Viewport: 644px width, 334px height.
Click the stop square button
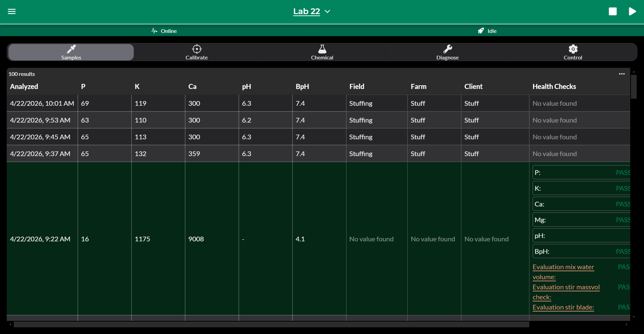point(612,11)
